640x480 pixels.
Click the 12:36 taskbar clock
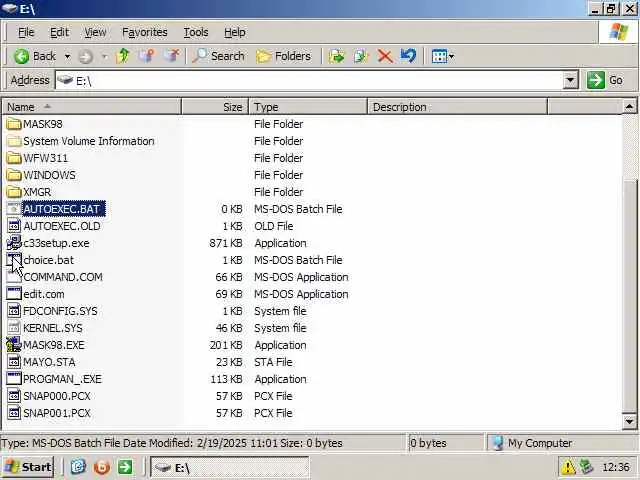click(x=616, y=467)
